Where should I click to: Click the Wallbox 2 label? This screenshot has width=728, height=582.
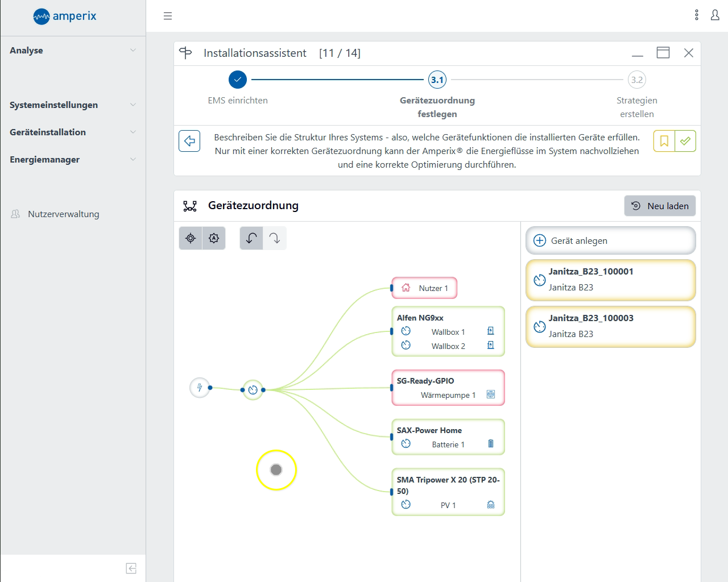coord(448,346)
